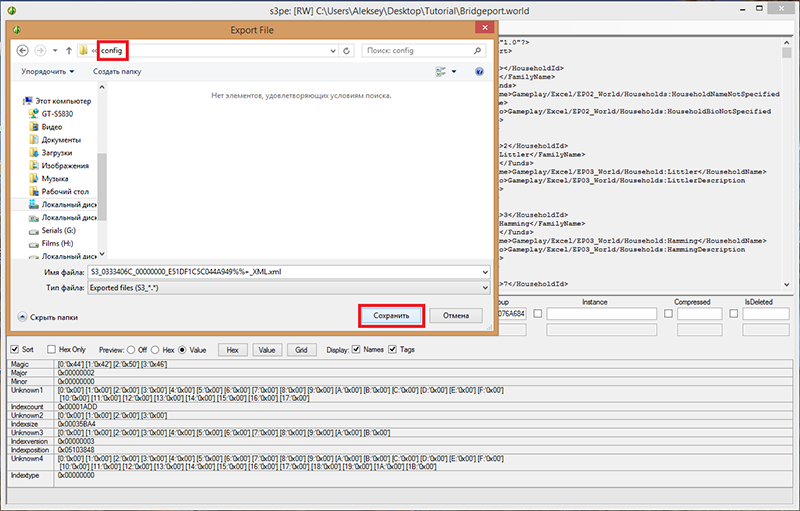Image resolution: width=800 pixels, height=511 pixels.
Task: Click the Имя файла input field
Action: click(280, 272)
